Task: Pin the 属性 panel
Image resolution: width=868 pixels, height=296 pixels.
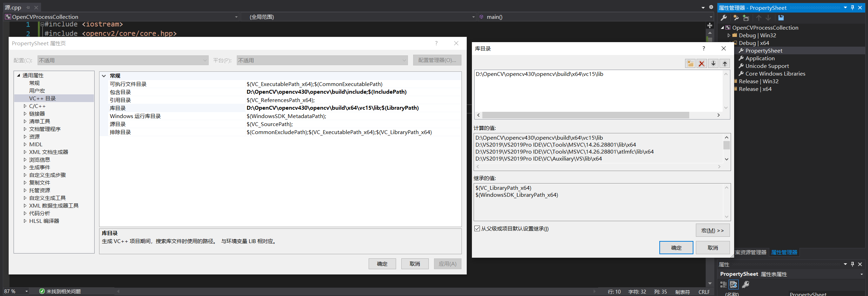Action: [x=852, y=264]
